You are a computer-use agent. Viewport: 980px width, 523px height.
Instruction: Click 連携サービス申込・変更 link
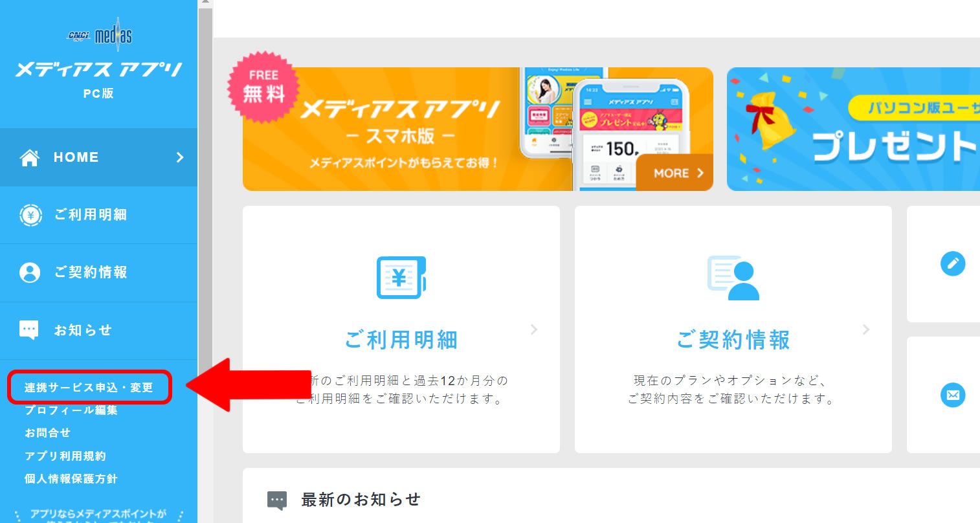(x=89, y=388)
